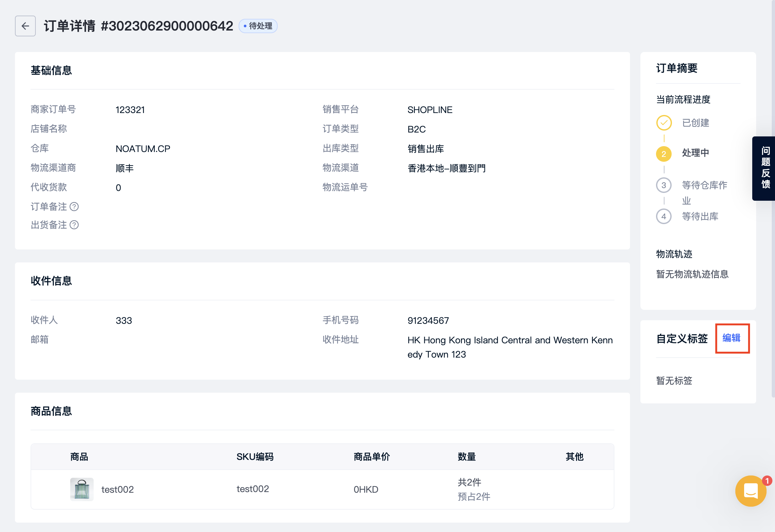Click the recipient name 333
Screen dimensions: 775x532
pos(124,321)
